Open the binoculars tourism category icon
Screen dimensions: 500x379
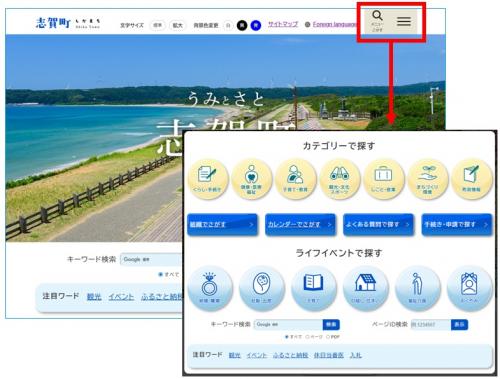(x=339, y=179)
